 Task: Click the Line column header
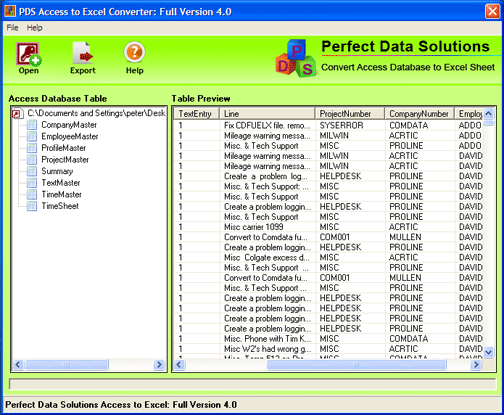(267, 114)
